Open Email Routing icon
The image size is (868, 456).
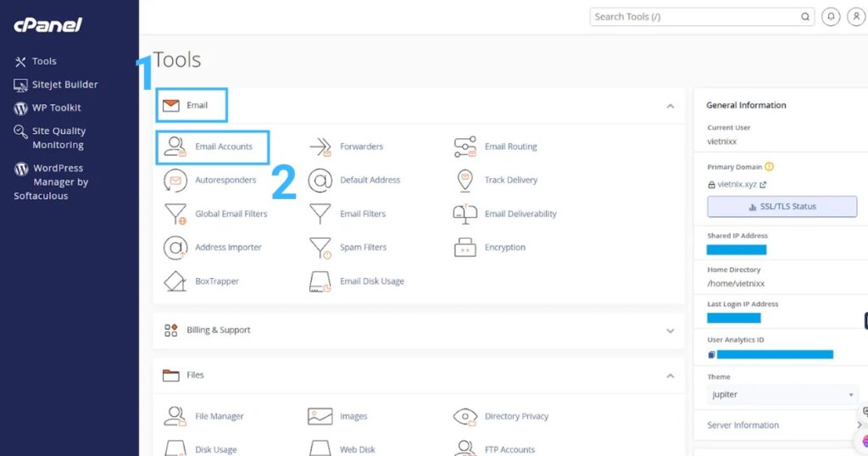(x=465, y=147)
